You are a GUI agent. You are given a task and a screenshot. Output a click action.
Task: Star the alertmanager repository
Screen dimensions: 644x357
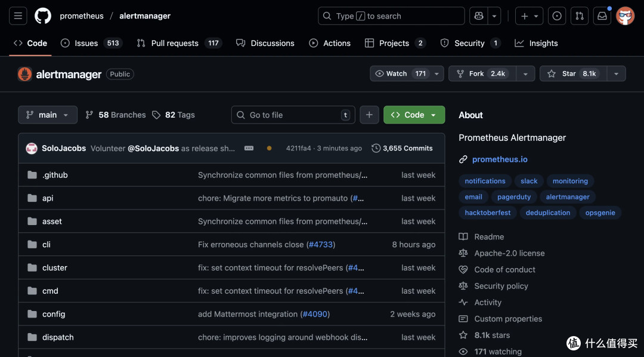pos(574,73)
